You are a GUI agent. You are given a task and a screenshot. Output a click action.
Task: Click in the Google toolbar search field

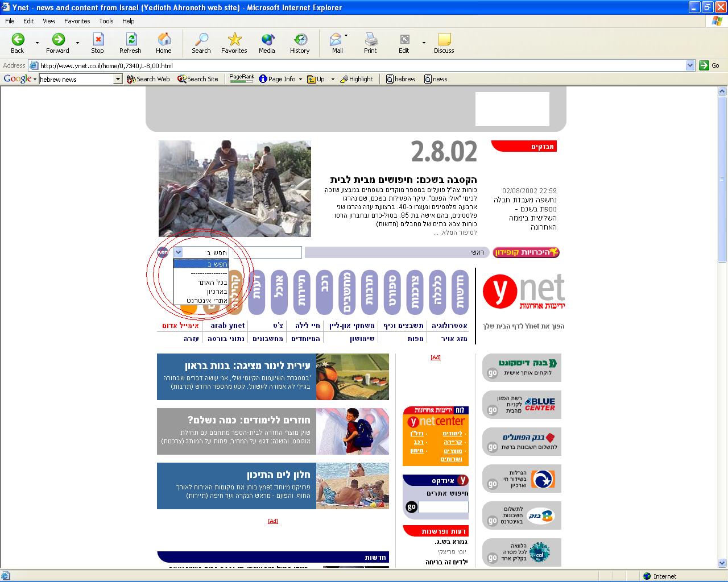click(x=76, y=79)
